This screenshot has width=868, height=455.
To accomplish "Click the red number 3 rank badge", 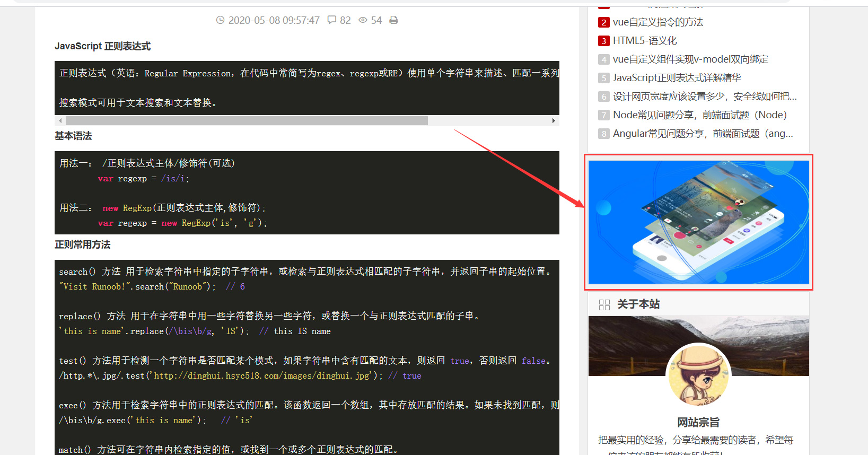I will (603, 41).
